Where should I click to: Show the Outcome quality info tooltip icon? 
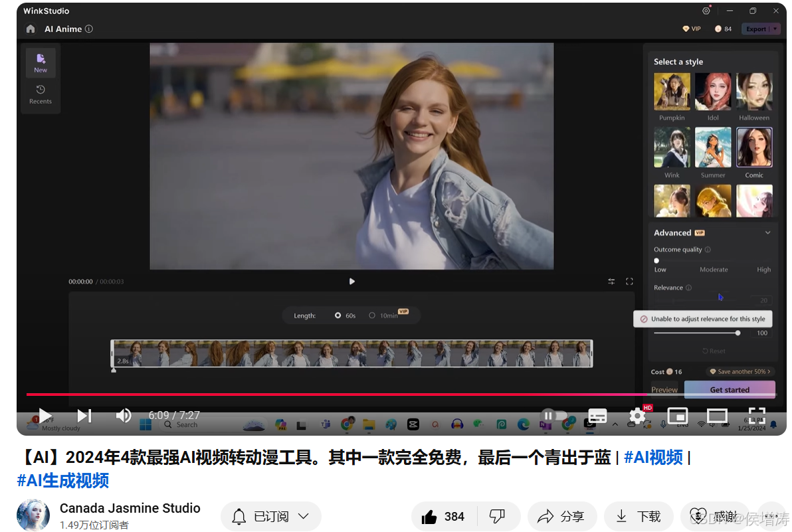(x=708, y=249)
